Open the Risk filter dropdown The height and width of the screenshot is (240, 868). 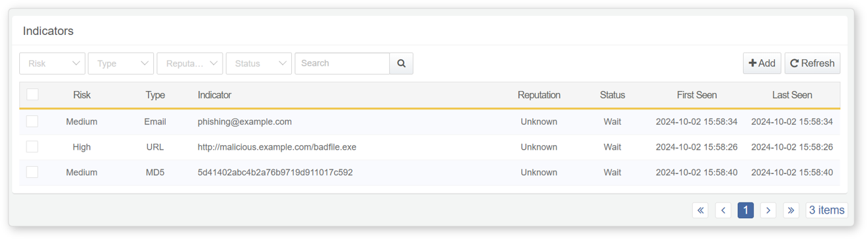tap(52, 63)
